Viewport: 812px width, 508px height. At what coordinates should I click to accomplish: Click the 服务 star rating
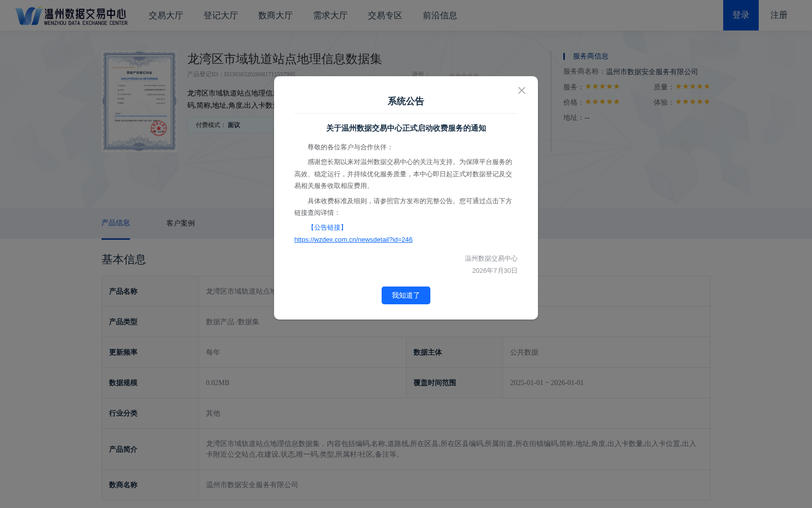coord(602,86)
